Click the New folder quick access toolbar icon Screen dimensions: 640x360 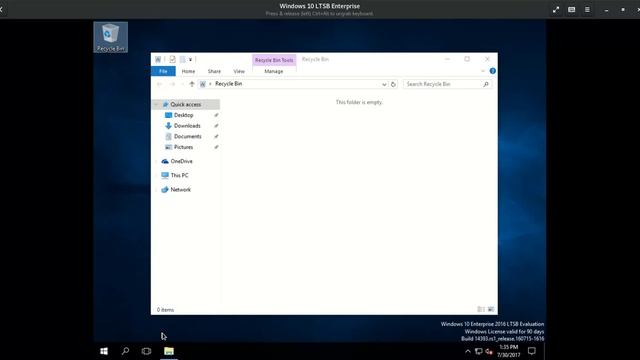(182, 60)
